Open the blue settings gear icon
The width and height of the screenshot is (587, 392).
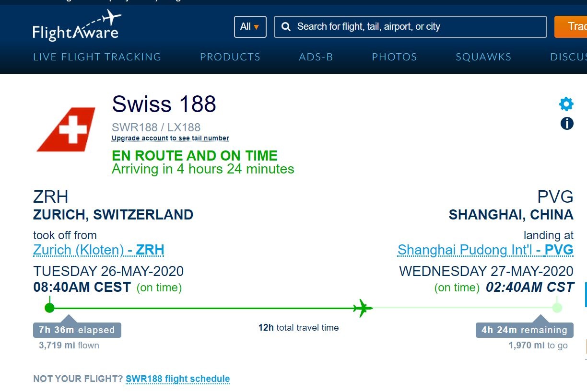coord(566,104)
